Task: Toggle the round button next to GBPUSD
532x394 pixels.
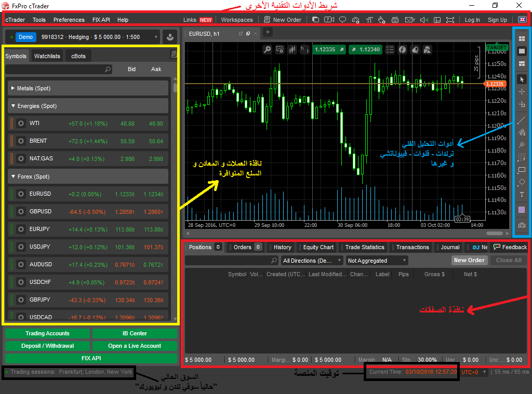Action: pyautogui.click(x=21, y=212)
